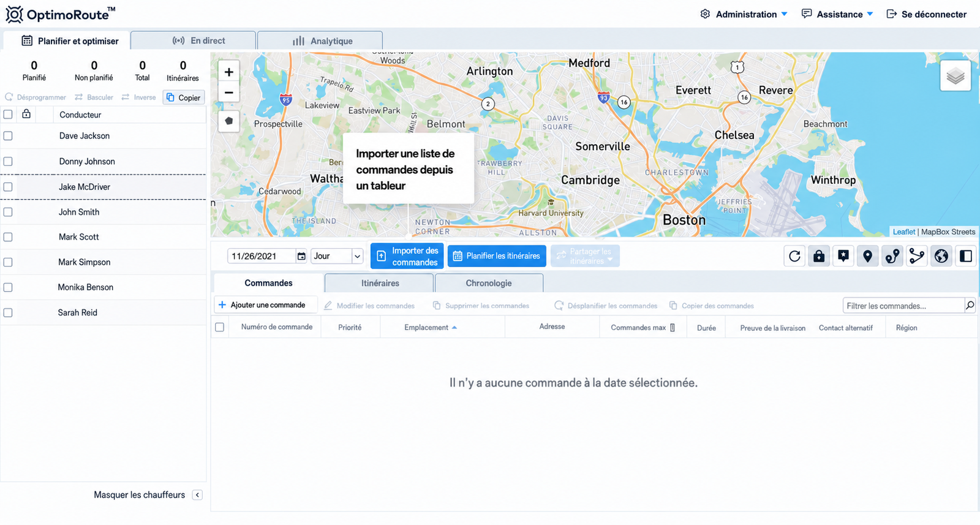Viewport: 980px width, 525px height.
Task: Click the Conducteur column header
Action: coord(80,115)
